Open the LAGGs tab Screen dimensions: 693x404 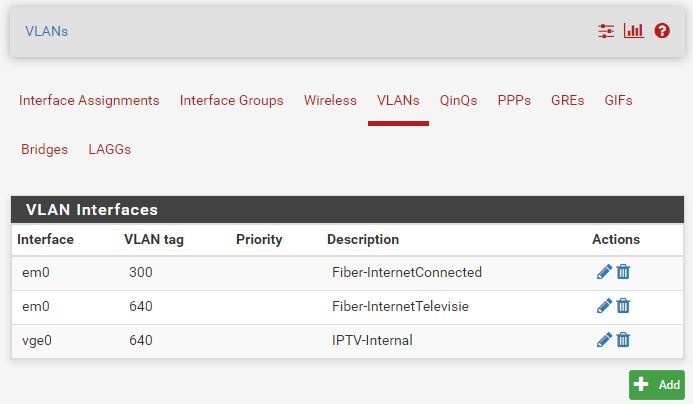click(109, 149)
